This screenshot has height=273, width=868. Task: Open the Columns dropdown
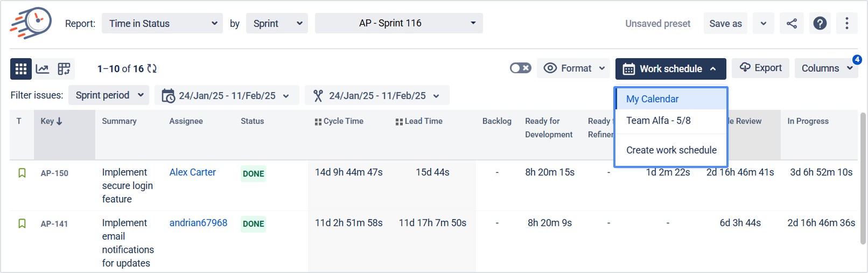[x=826, y=68]
